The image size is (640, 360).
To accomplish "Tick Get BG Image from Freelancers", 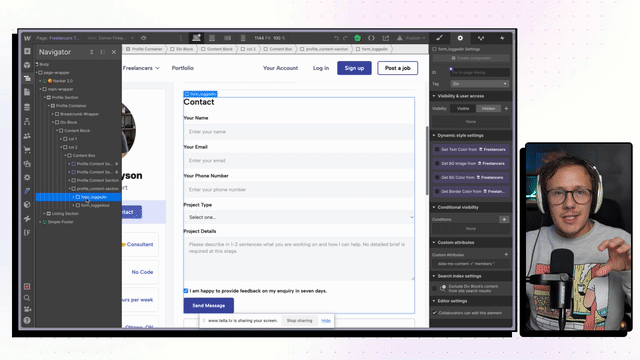I will 437,163.
